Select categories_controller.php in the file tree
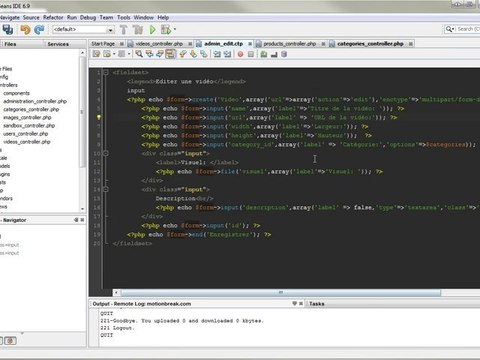This screenshot has width=480, height=360. point(31,109)
